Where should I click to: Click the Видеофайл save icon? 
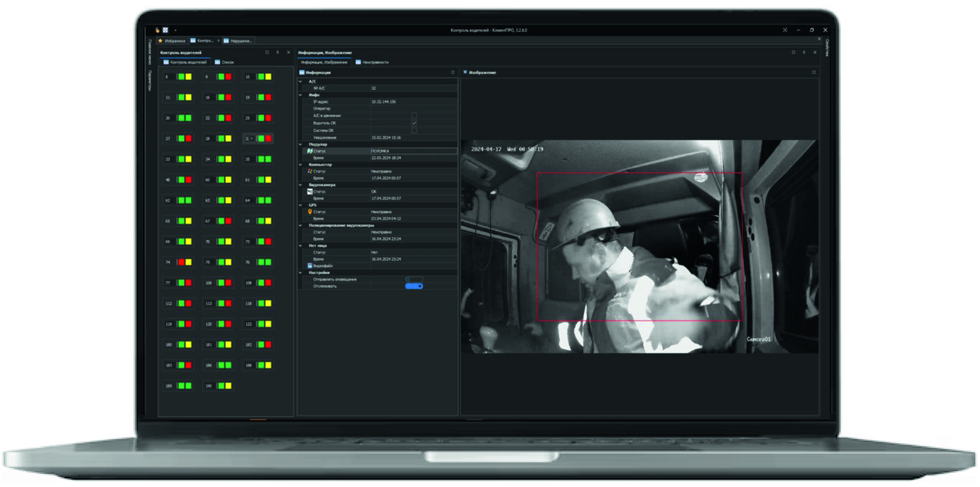[310, 266]
